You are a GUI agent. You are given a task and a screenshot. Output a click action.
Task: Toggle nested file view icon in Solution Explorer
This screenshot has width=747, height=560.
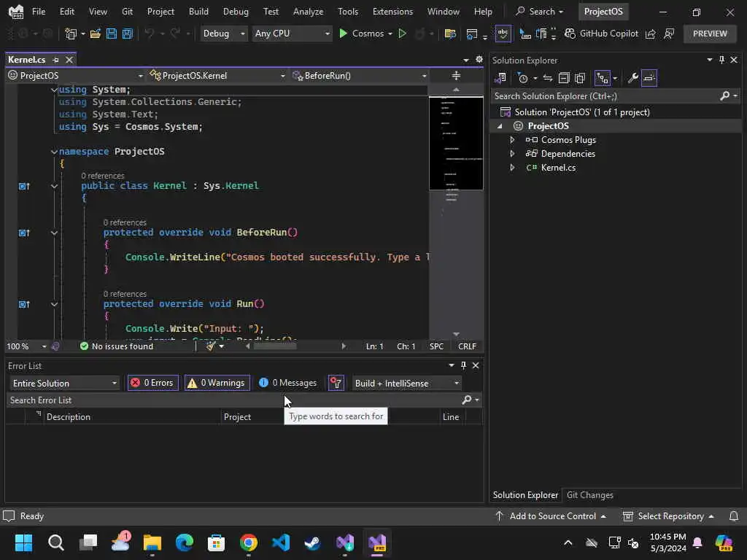click(x=603, y=77)
